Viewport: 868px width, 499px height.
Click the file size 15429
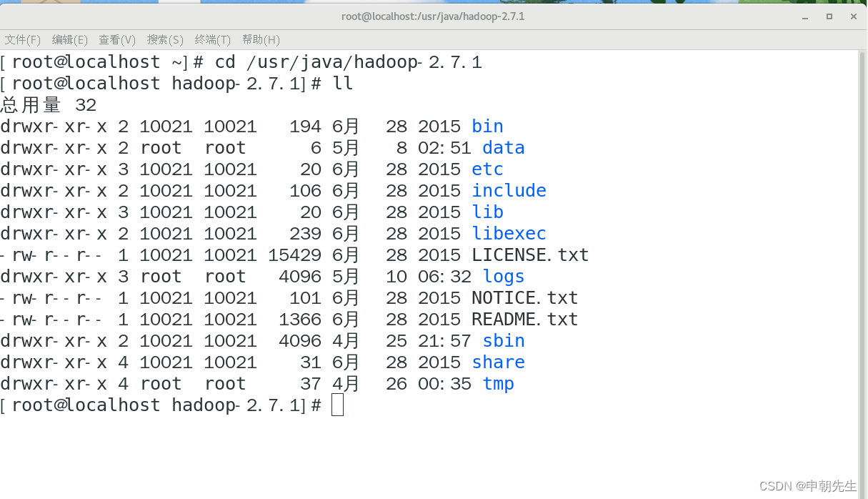294,255
